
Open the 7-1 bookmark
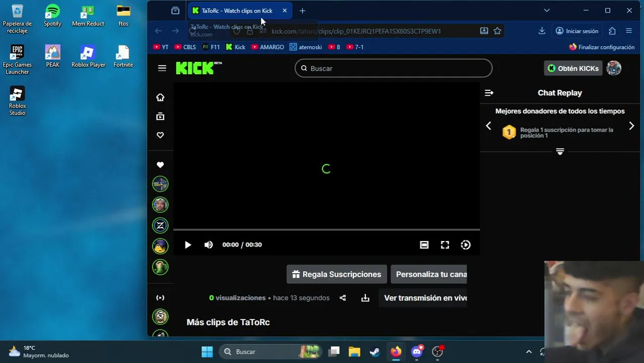354,47
